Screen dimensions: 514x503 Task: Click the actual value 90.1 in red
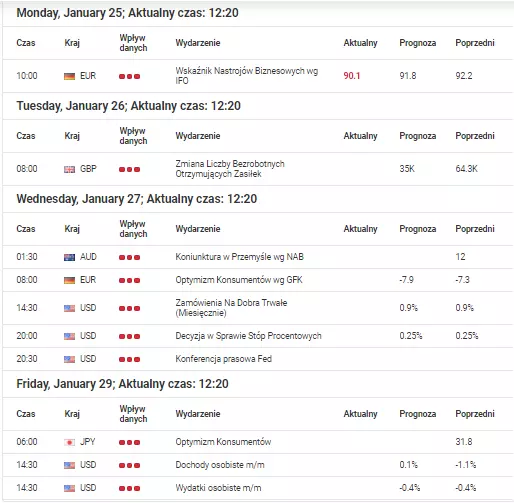tap(352, 76)
